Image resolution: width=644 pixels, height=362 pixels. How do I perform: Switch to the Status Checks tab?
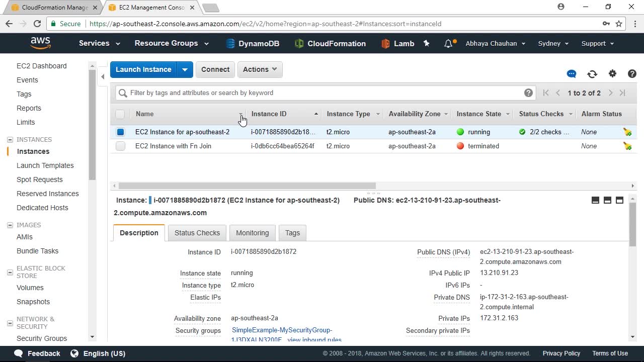tap(197, 233)
